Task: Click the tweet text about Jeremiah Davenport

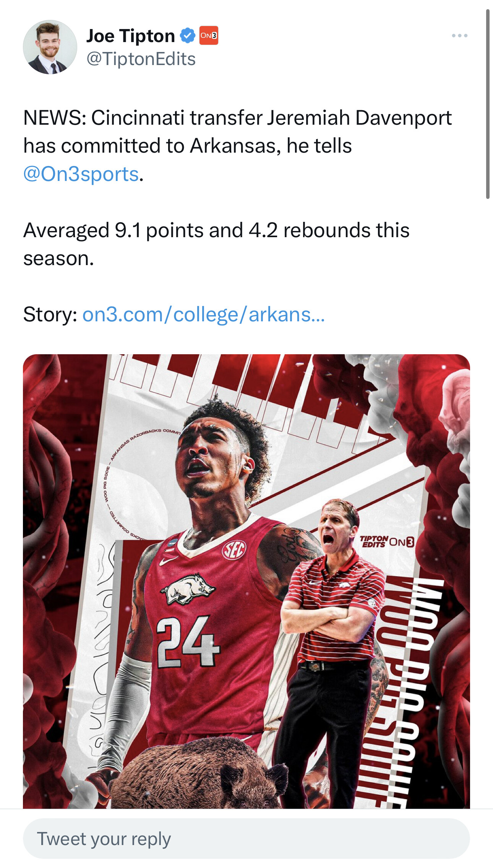Action: click(237, 146)
